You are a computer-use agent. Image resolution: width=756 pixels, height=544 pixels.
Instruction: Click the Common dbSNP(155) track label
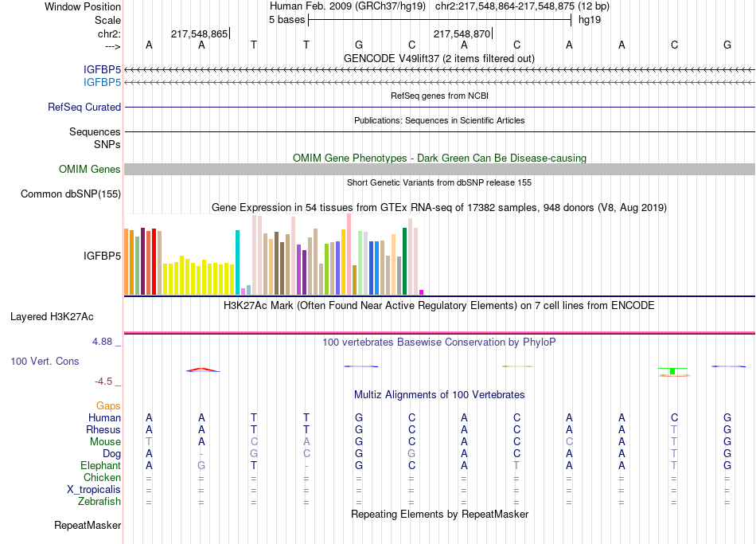(x=71, y=194)
